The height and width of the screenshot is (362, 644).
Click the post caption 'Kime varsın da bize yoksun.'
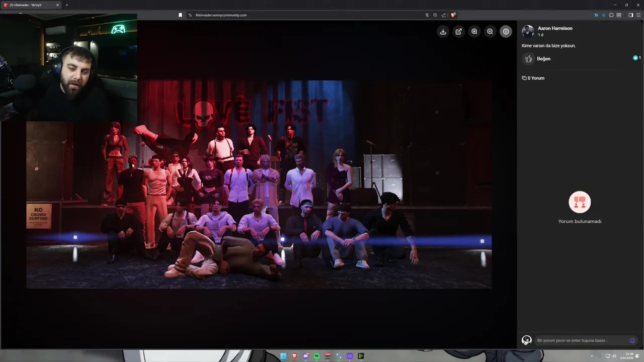coord(548,46)
